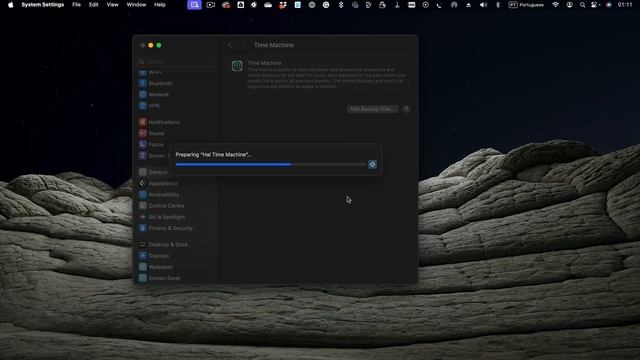Click the padlock icon in the menu bar
Screen dimensions: 640x360
(x=382, y=5)
